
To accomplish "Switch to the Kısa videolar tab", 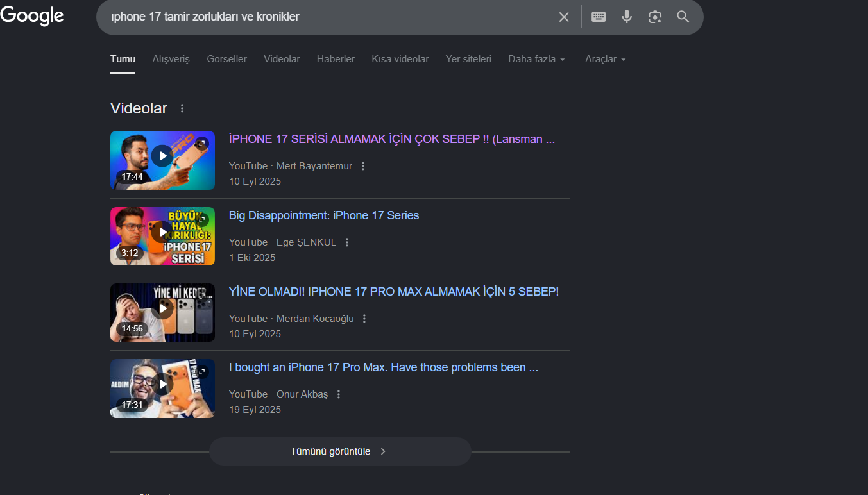I will pos(400,59).
